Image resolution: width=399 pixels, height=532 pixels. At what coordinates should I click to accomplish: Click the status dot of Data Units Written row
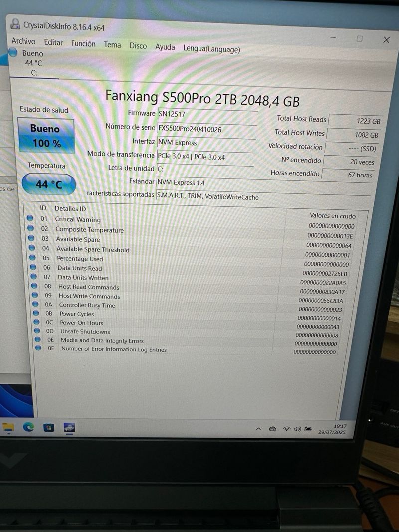34,277
